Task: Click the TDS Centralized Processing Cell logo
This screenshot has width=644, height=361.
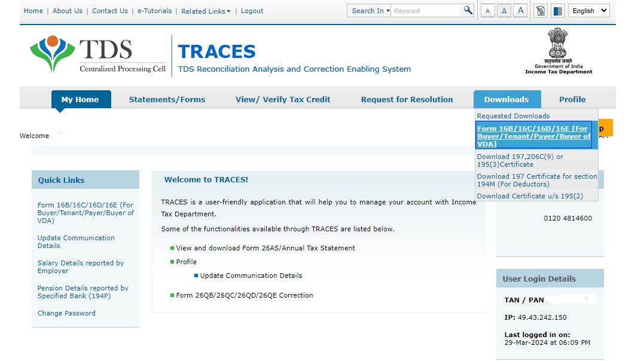Action: [98, 54]
